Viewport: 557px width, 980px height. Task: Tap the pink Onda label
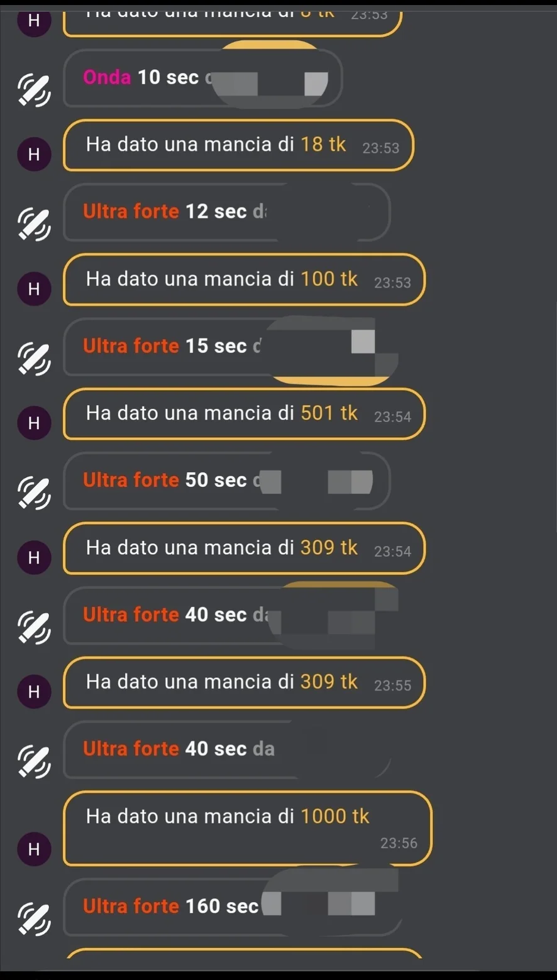coord(107,77)
